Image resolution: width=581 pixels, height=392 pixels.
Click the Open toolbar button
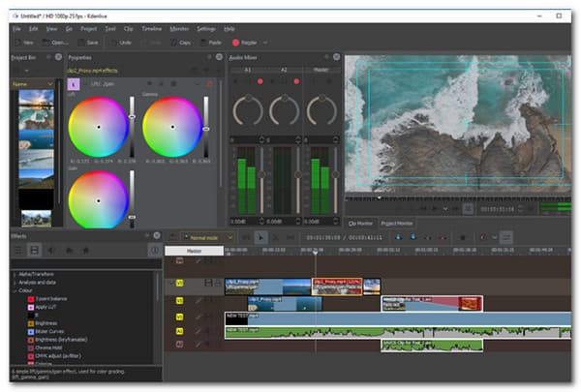pos(55,43)
